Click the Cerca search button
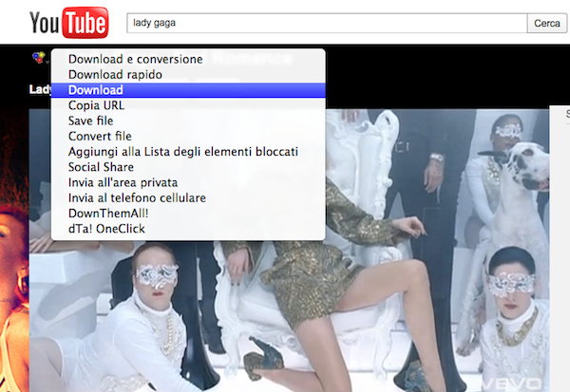Viewport: 570px width, 392px height. (547, 23)
